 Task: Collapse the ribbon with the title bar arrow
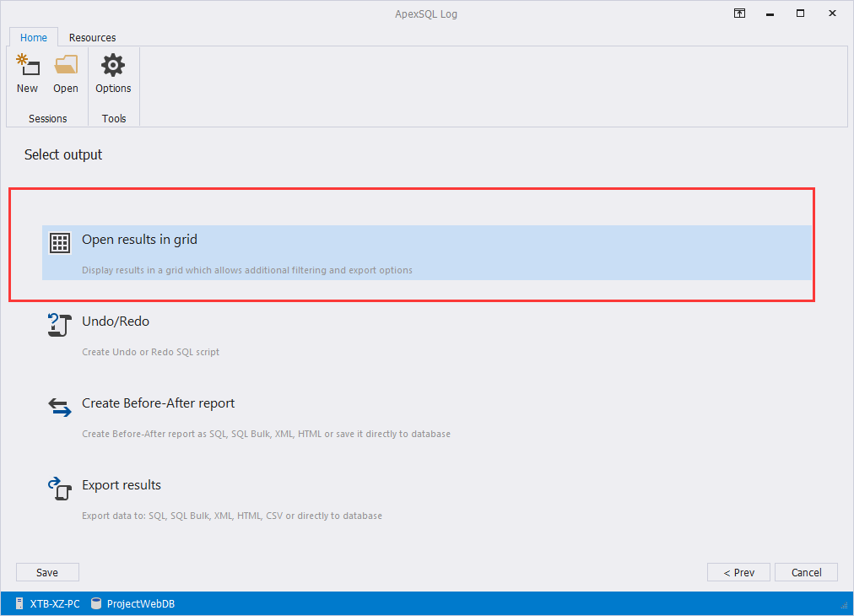click(x=739, y=14)
